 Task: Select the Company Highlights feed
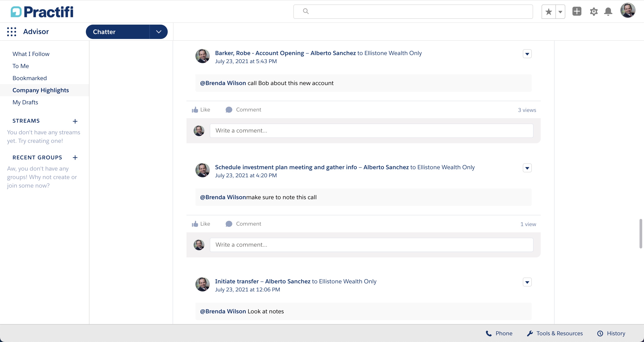40,90
